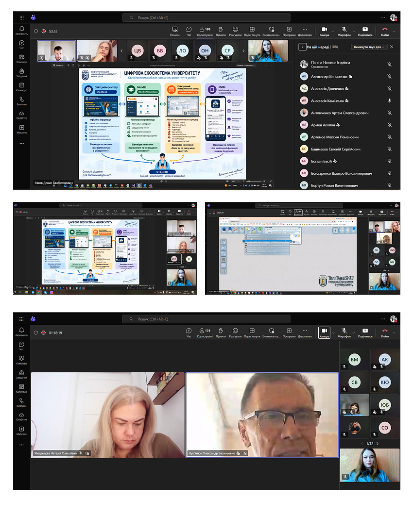The image size is (413, 532).
Task: Toggle muted mic icon for Паніна Наталья Ігорівна
Action: (390, 64)
